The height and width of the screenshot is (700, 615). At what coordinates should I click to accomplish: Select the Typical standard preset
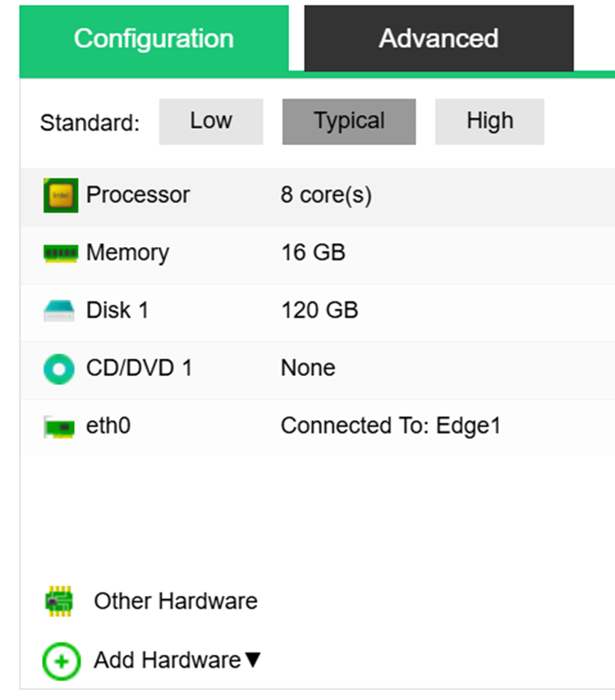tap(349, 121)
